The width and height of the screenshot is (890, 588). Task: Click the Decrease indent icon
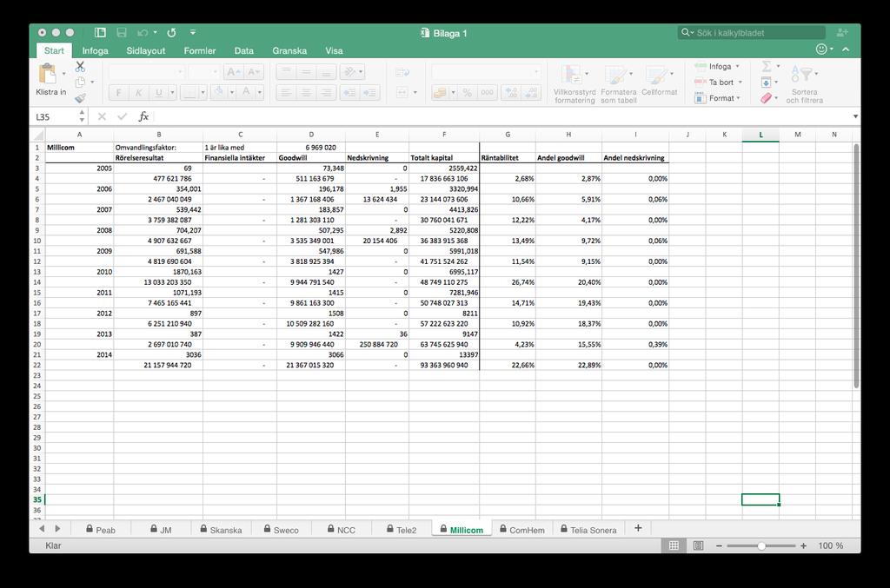tap(349, 92)
